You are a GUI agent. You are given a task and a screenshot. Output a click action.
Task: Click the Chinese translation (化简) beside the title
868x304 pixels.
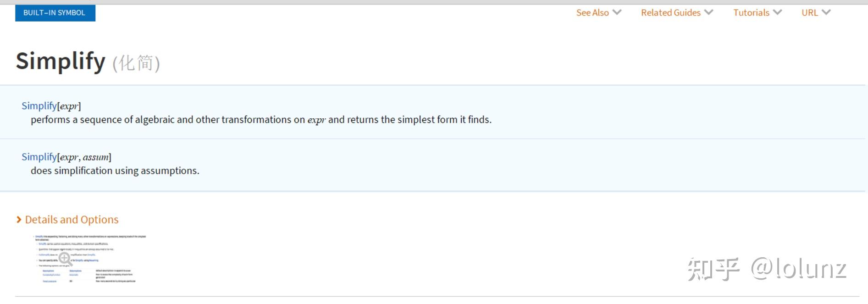136,63
